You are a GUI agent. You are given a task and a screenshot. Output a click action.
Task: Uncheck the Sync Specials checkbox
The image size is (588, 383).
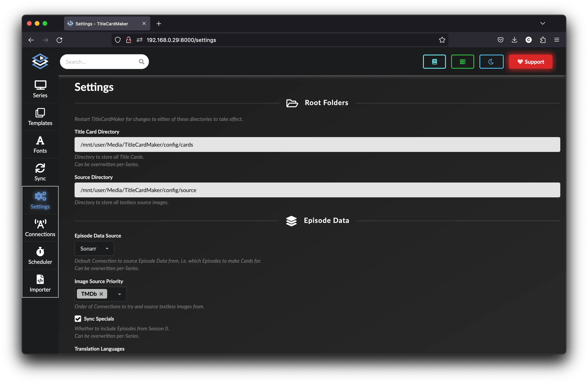(78, 319)
